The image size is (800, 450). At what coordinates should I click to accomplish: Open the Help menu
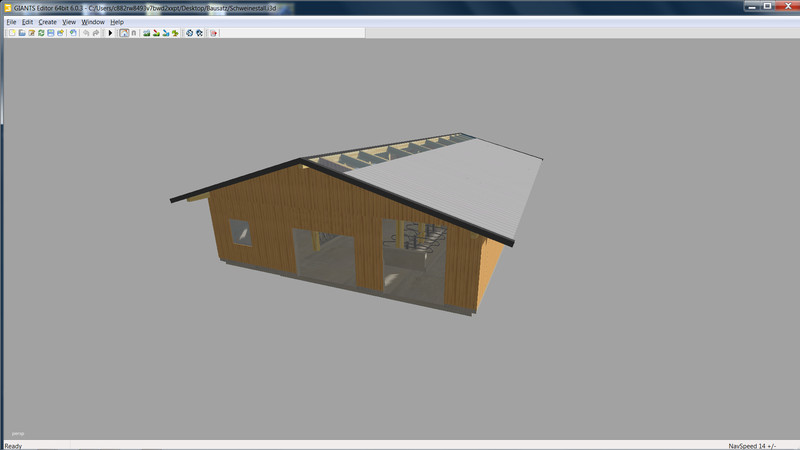[117, 21]
